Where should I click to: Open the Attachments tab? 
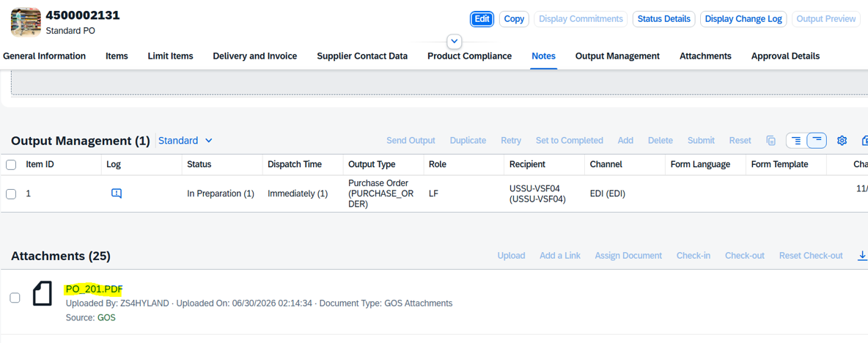pos(705,56)
